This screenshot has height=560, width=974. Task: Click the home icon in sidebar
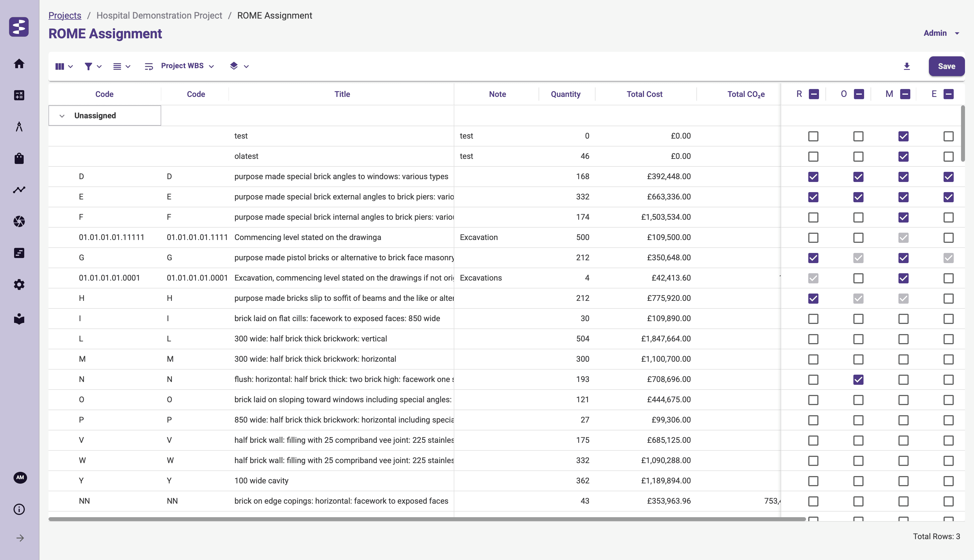point(19,63)
